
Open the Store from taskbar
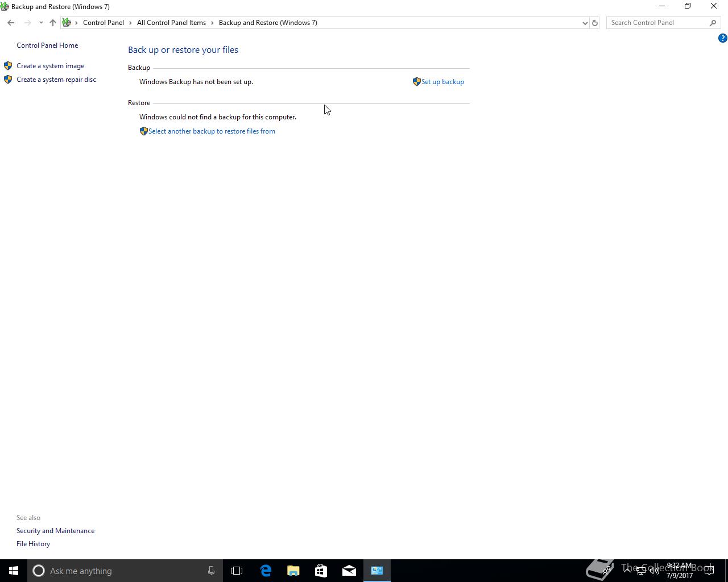pyautogui.click(x=321, y=571)
